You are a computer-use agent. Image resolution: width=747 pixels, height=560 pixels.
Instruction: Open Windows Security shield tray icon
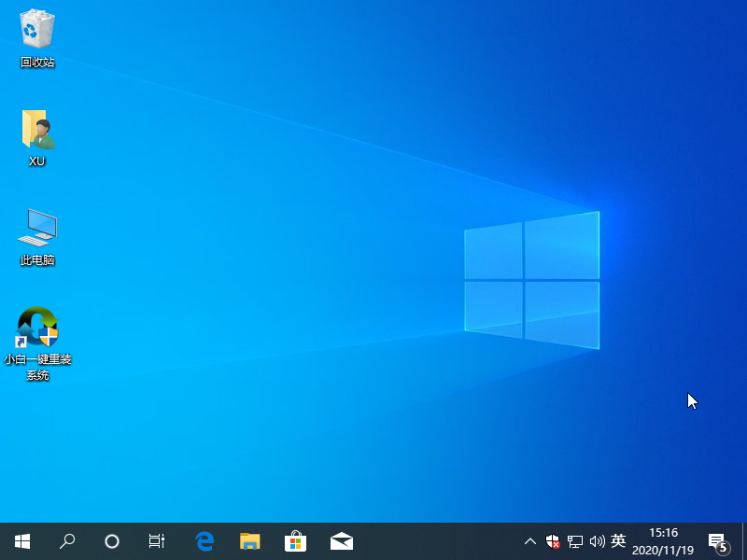coord(553,541)
